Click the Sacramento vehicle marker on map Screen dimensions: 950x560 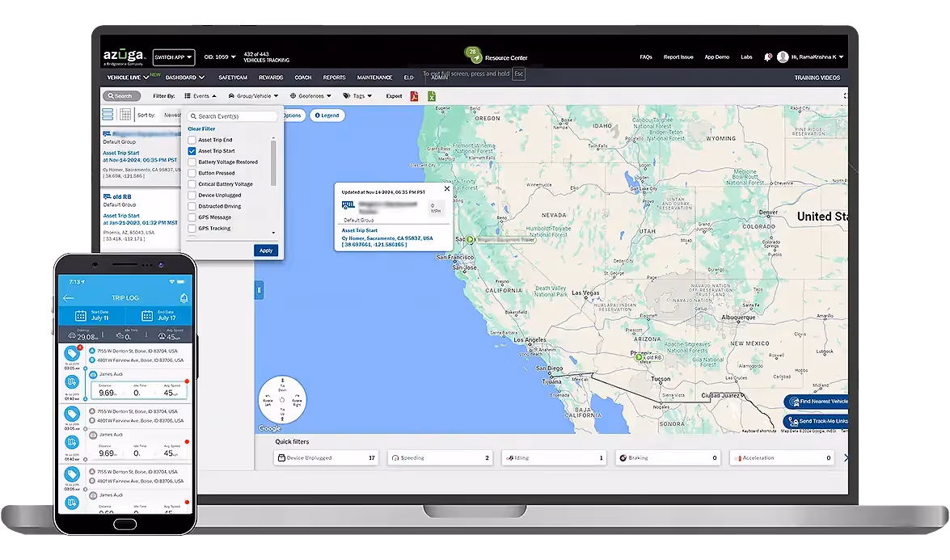470,240
